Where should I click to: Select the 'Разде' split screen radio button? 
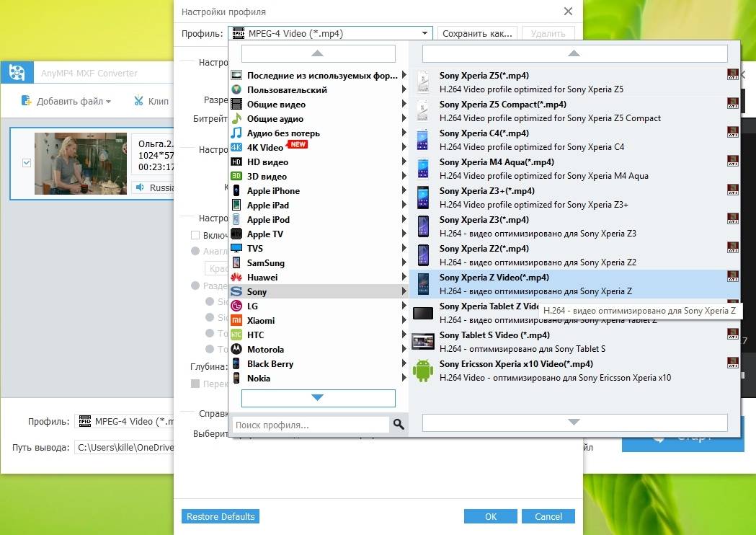(x=195, y=286)
